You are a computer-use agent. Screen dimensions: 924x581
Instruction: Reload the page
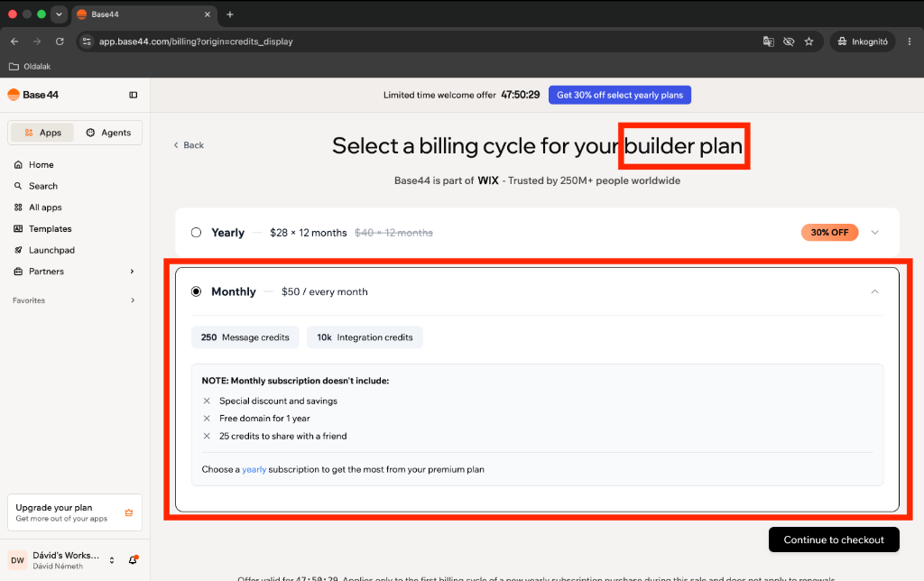(60, 41)
